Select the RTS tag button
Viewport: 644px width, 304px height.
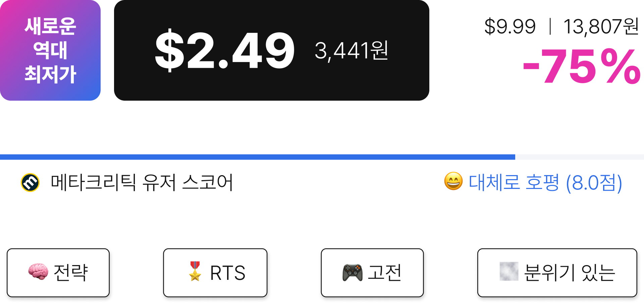[x=215, y=273]
